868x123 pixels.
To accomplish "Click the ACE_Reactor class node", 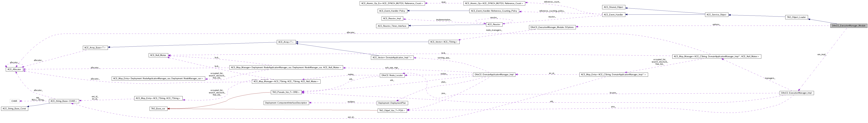I will (494, 24).
